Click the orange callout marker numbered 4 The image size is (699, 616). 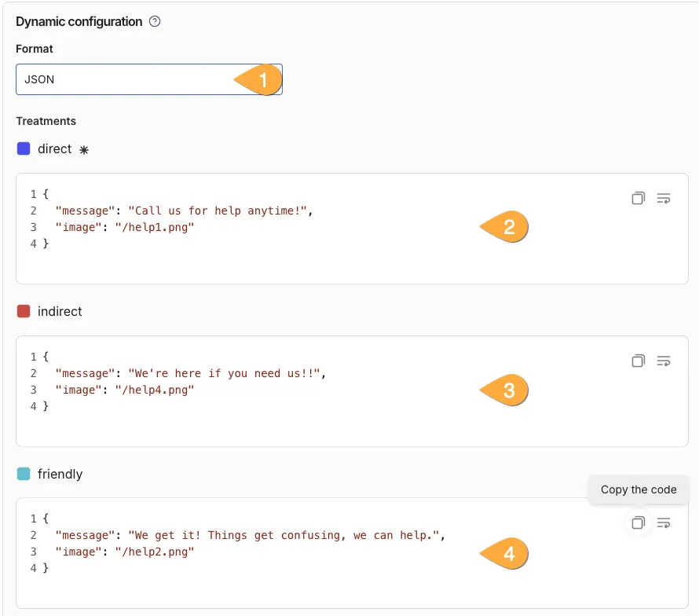[506, 554]
